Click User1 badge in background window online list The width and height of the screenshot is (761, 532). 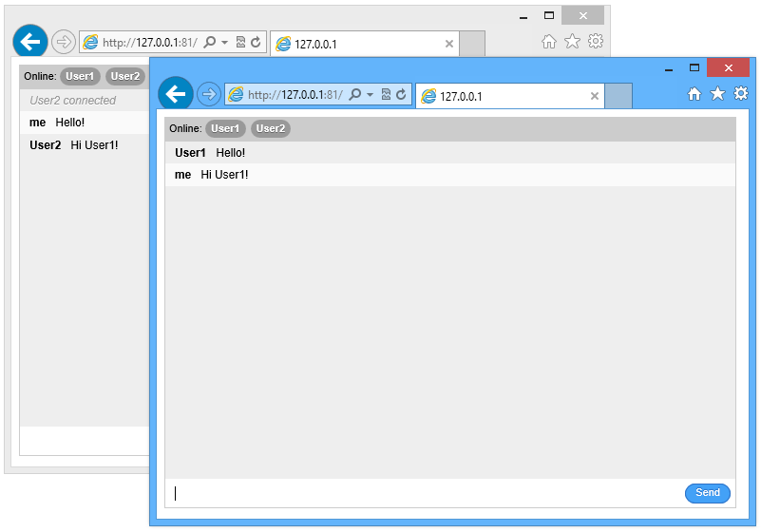(80, 76)
